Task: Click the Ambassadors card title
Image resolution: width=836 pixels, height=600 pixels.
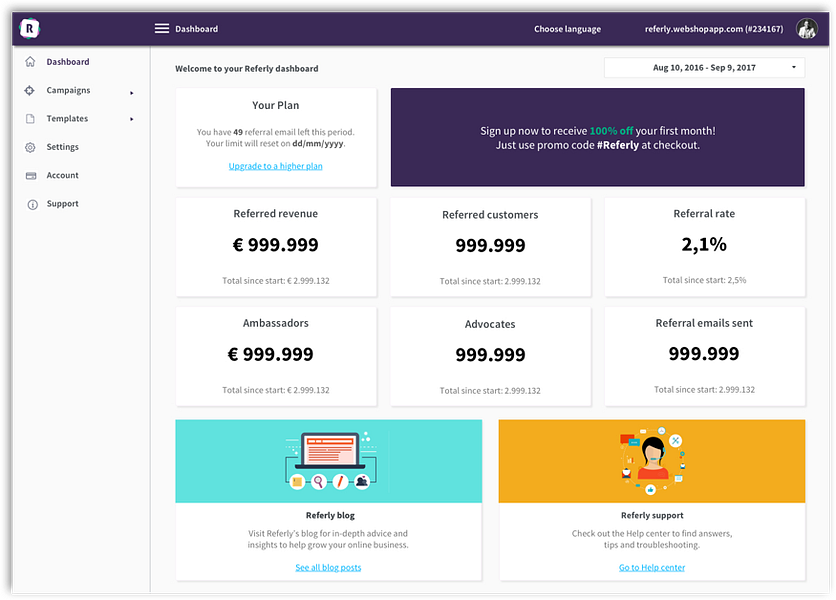Action: pyautogui.click(x=276, y=323)
